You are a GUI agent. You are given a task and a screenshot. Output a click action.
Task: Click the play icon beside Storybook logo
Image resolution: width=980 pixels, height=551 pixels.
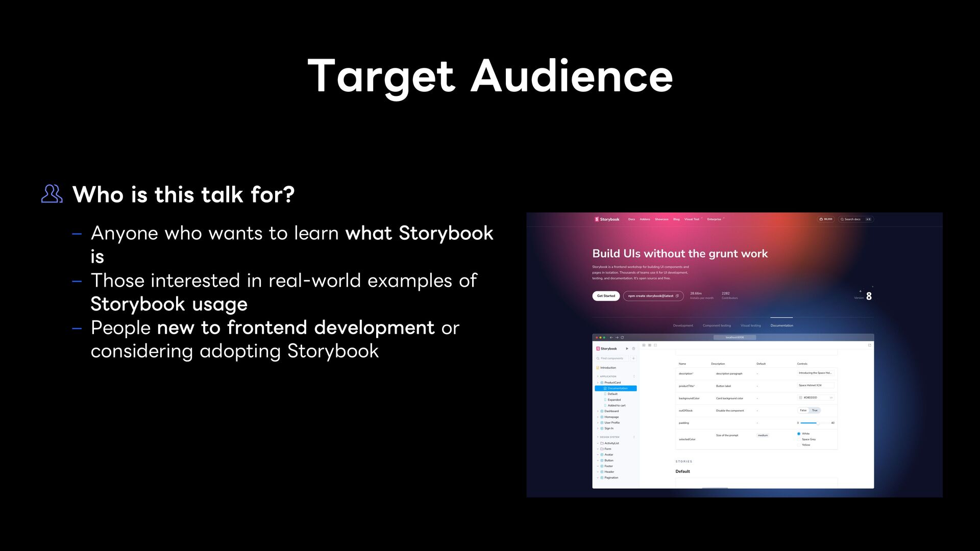tap(627, 348)
